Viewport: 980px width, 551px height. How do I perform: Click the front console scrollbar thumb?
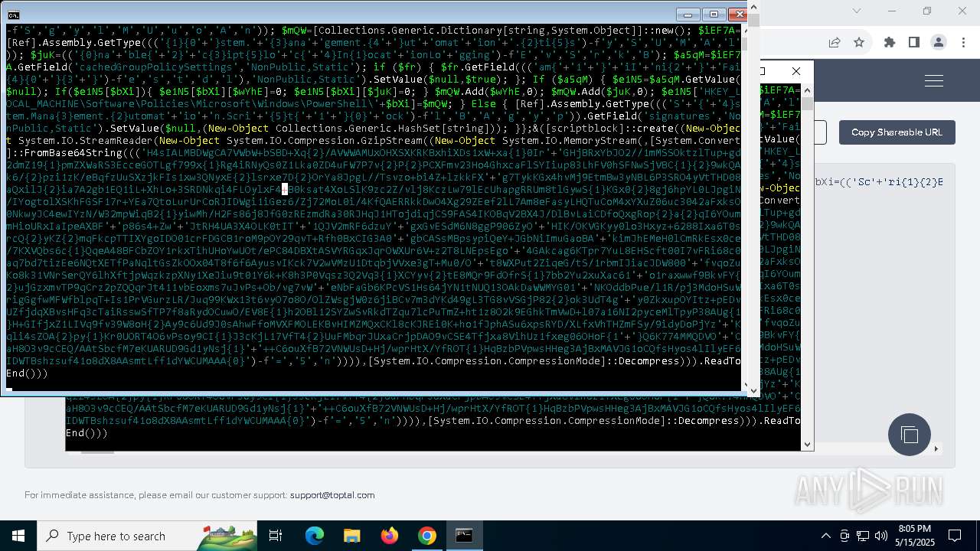point(753,21)
